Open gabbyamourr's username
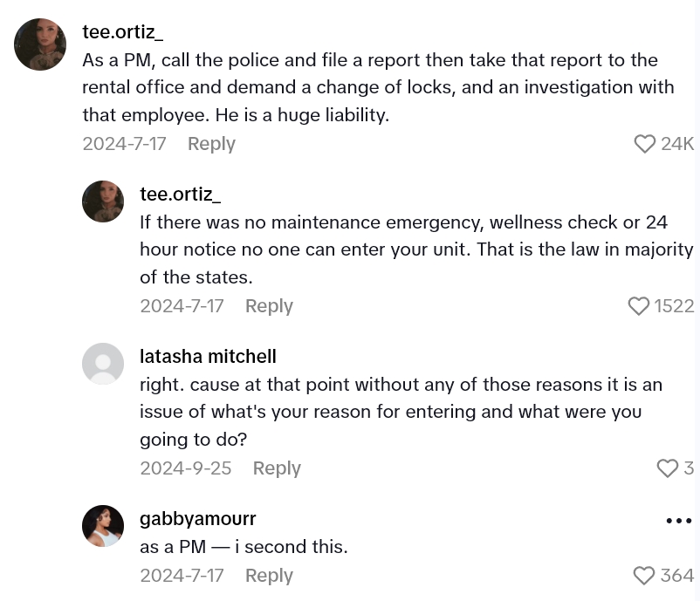The image size is (700, 601). tap(197, 518)
